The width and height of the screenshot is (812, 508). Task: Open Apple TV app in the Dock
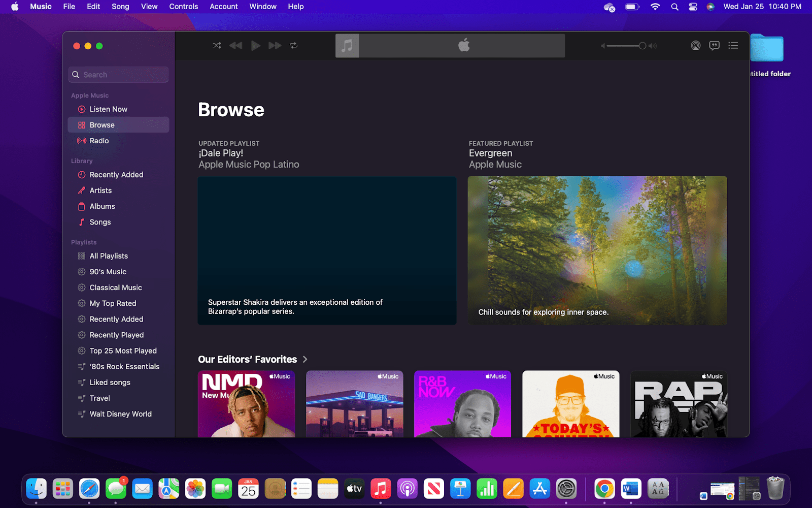[x=354, y=489]
